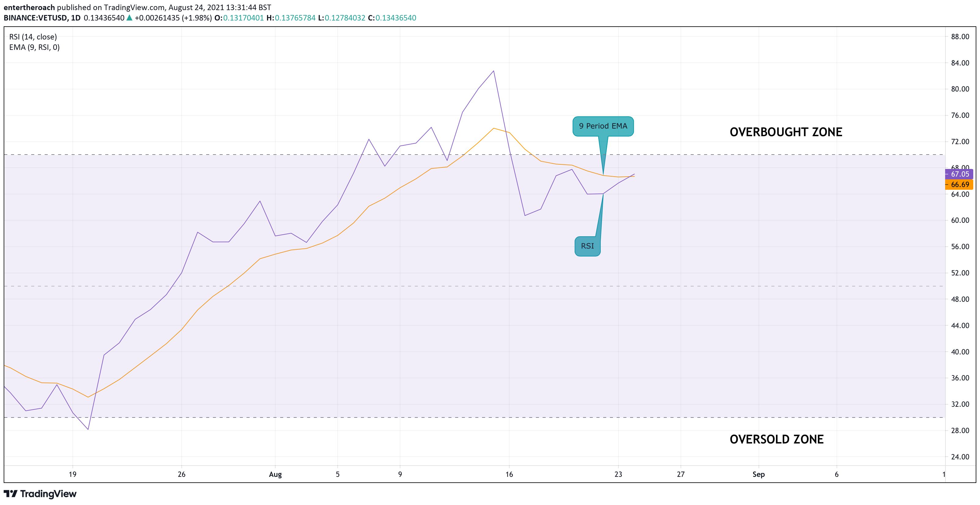Click the '9 Period EMA' callout label
Screen dimensions: 980x505
603,126
